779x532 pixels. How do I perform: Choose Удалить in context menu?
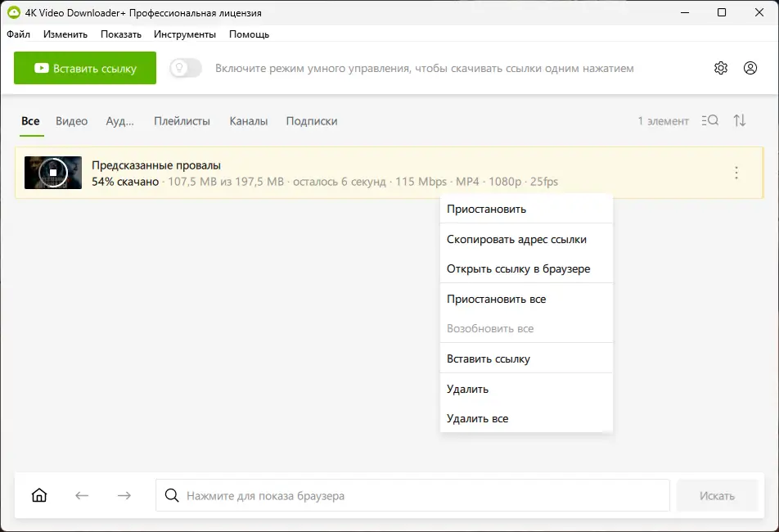[x=526, y=389]
